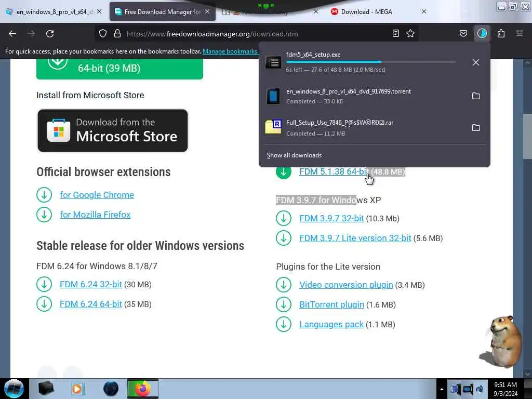
Task: Click the "Completed — 33.0 KB" status text
Action: (315, 101)
